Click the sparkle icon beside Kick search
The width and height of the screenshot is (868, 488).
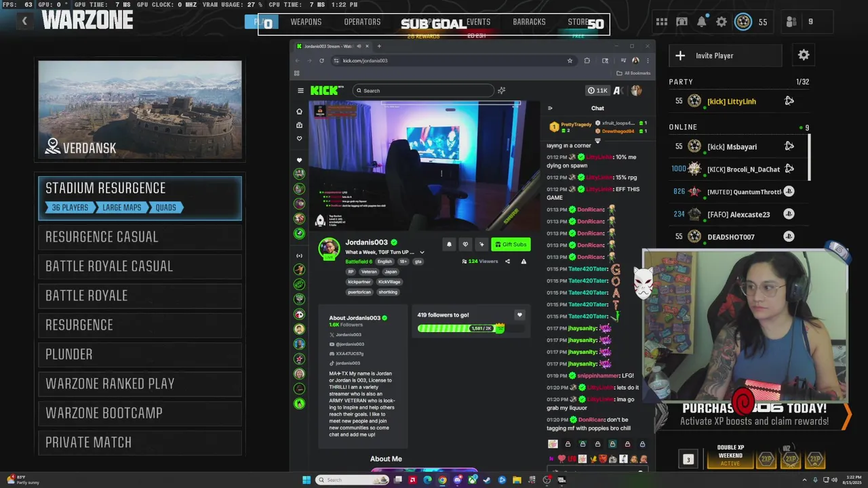pos(501,90)
